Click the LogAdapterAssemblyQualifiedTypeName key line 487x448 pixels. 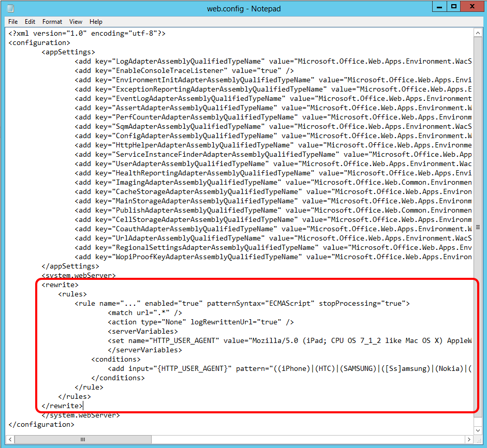pos(273,61)
